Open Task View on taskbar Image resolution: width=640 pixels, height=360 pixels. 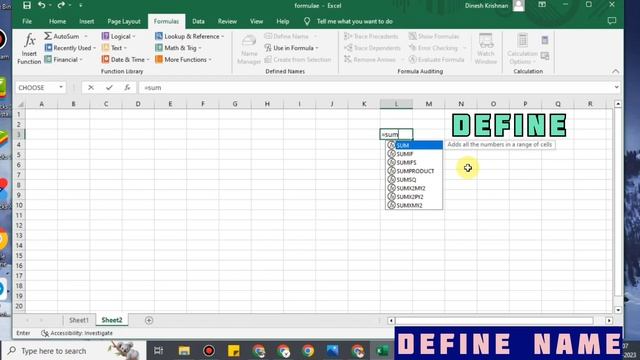(x=158, y=351)
